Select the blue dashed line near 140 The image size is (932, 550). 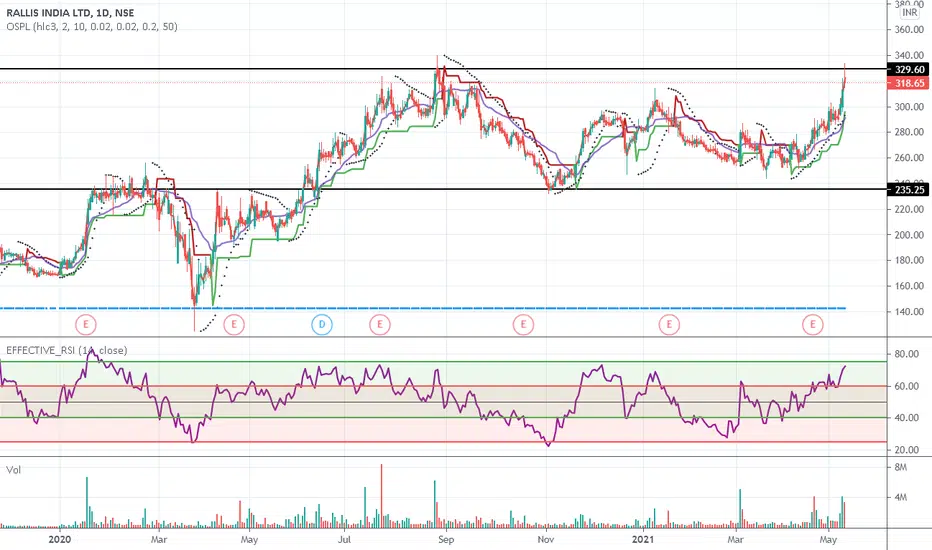423,308
